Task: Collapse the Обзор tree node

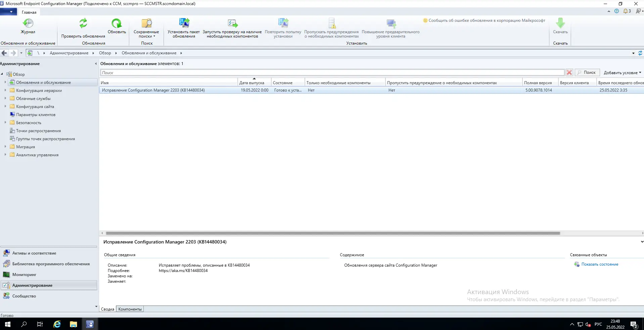Action: click(x=2, y=74)
